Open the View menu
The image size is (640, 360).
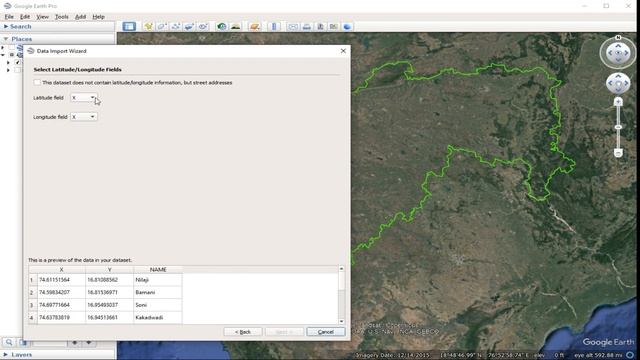click(x=42, y=17)
